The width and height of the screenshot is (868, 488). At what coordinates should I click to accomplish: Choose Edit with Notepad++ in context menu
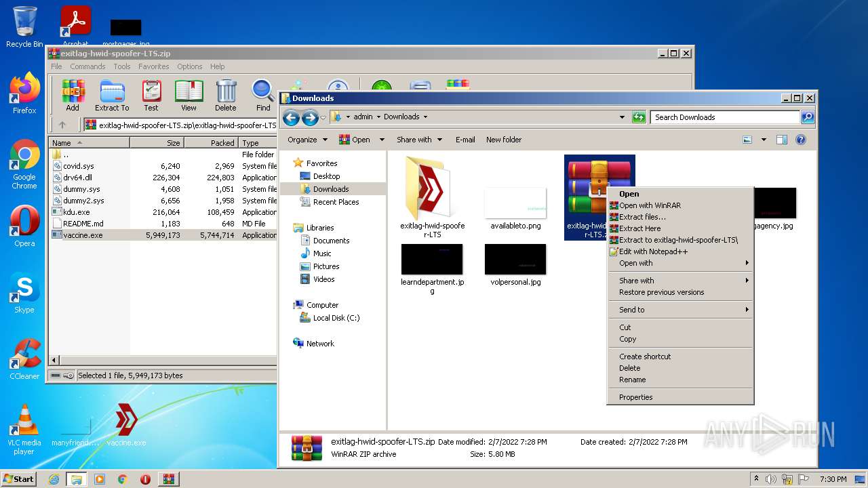pyautogui.click(x=680, y=251)
